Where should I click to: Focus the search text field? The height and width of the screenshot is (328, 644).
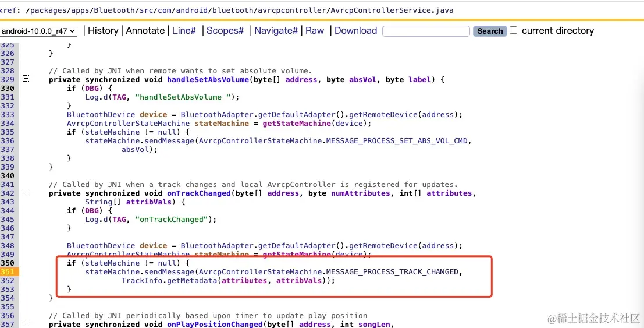point(426,31)
